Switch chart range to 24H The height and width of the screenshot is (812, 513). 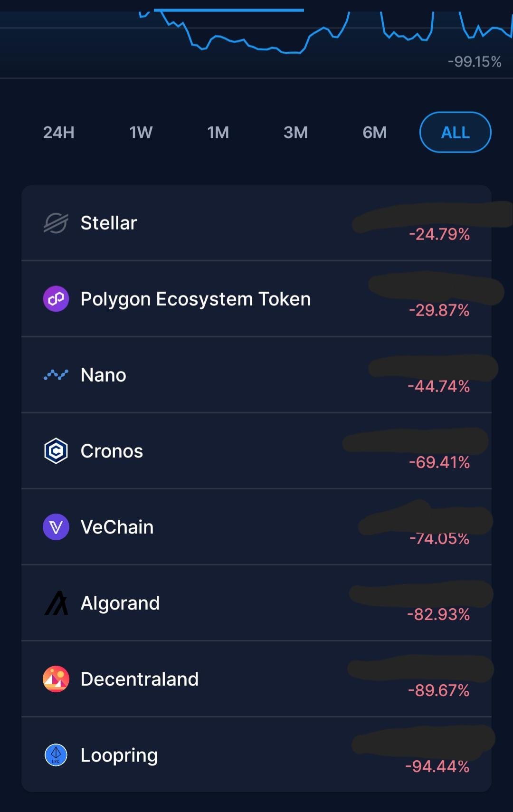click(x=59, y=132)
